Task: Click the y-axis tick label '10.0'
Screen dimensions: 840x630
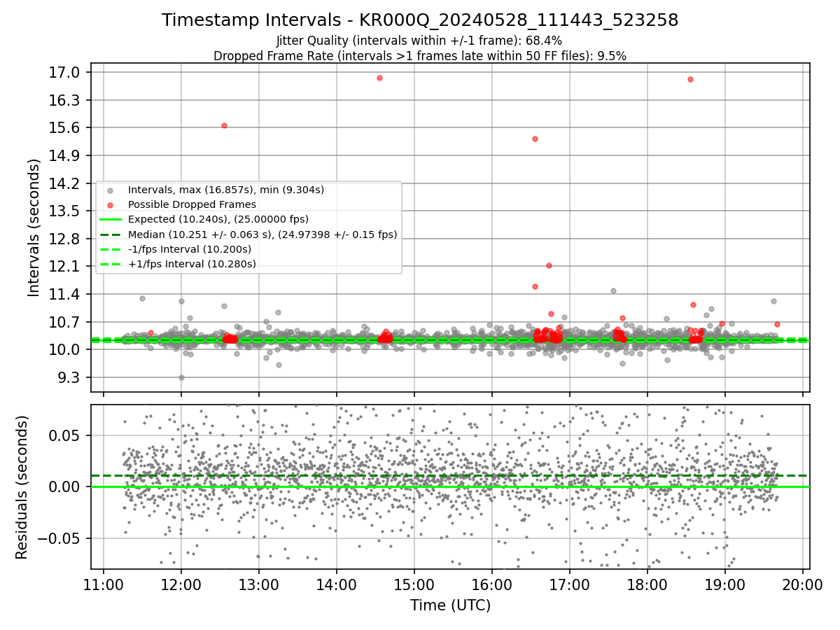Action: coord(65,350)
